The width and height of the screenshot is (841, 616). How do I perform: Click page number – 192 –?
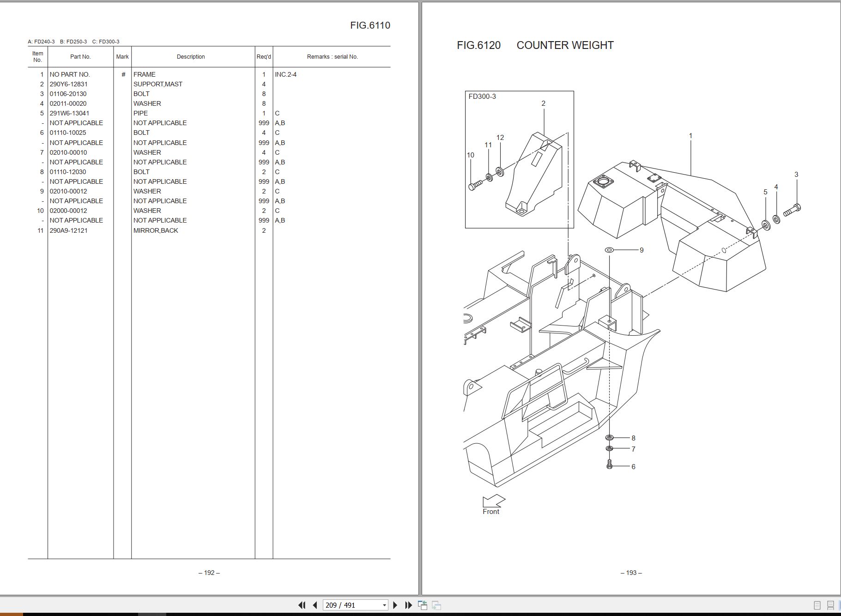pyautogui.click(x=209, y=573)
